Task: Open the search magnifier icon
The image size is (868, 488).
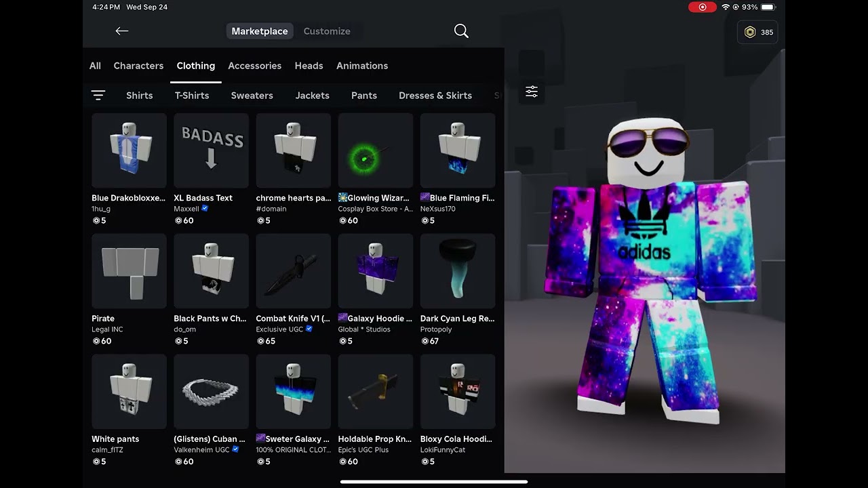Action: [x=461, y=31]
